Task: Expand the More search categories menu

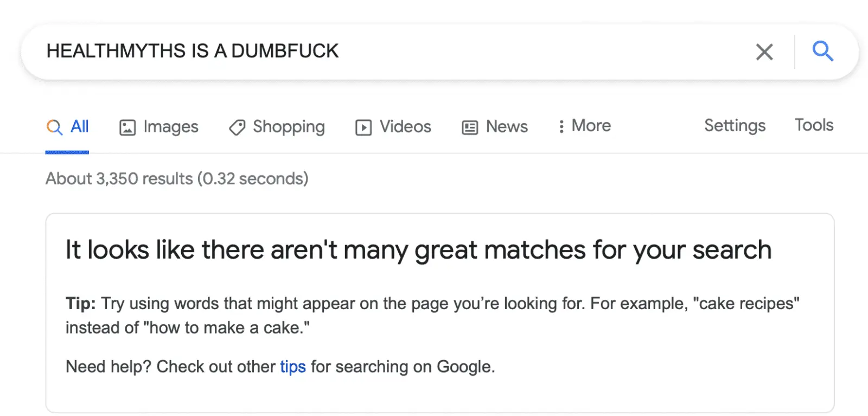Action: tap(591, 126)
